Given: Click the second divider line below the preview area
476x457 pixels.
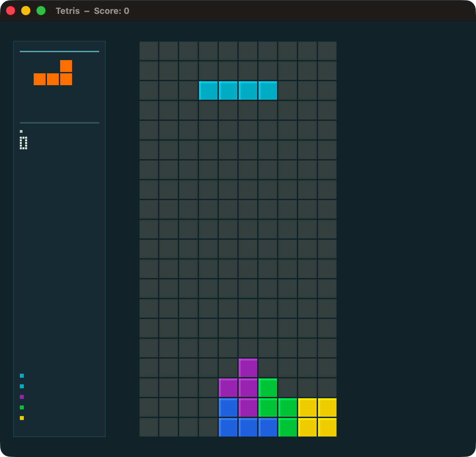Looking at the screenshot, I should point(59,123).
